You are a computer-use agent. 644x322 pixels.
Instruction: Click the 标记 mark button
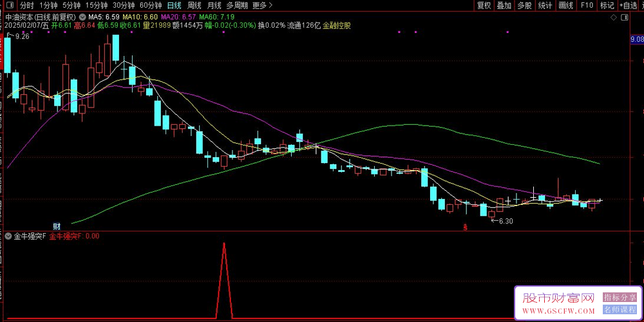(607, 5)
